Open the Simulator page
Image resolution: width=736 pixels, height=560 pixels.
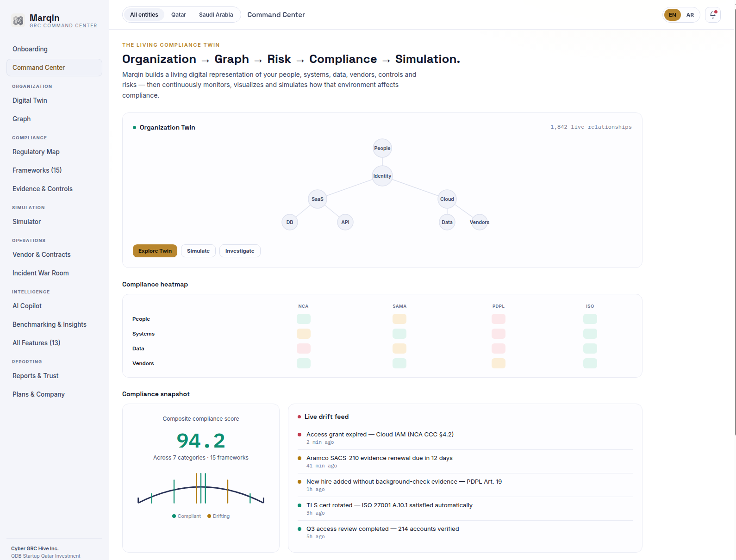[x=54, y=222]
